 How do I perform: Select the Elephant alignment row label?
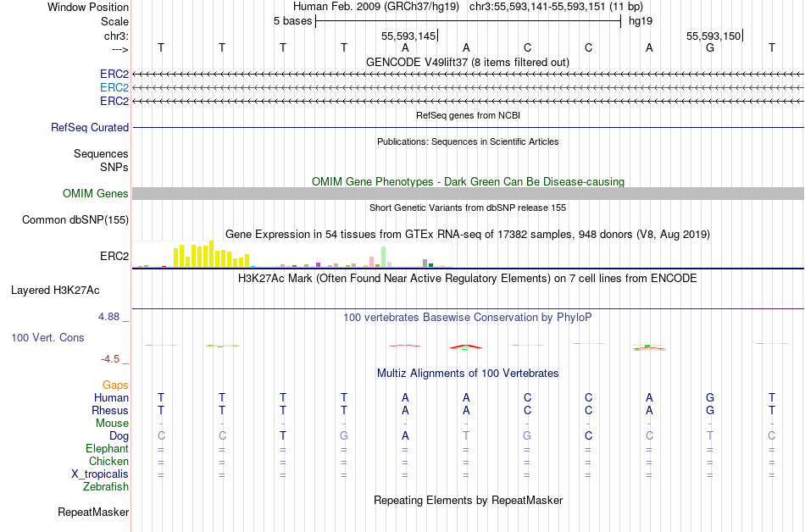point(108,448)
